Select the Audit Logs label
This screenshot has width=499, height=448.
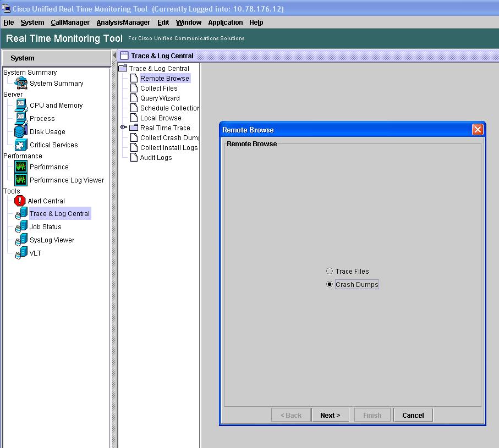point(156,157)
